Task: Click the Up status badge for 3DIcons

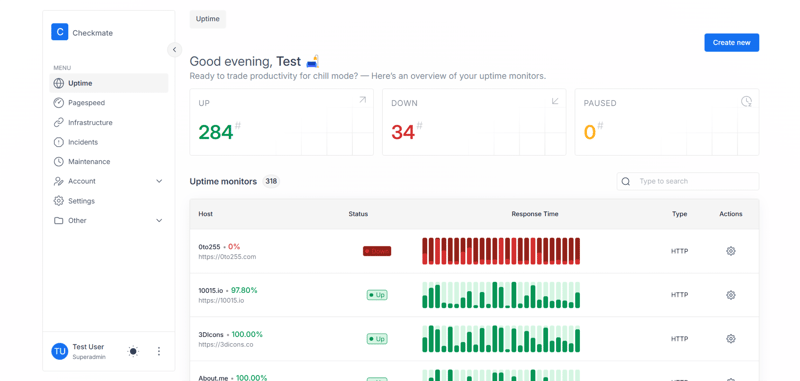Action: tap(377, 339)
